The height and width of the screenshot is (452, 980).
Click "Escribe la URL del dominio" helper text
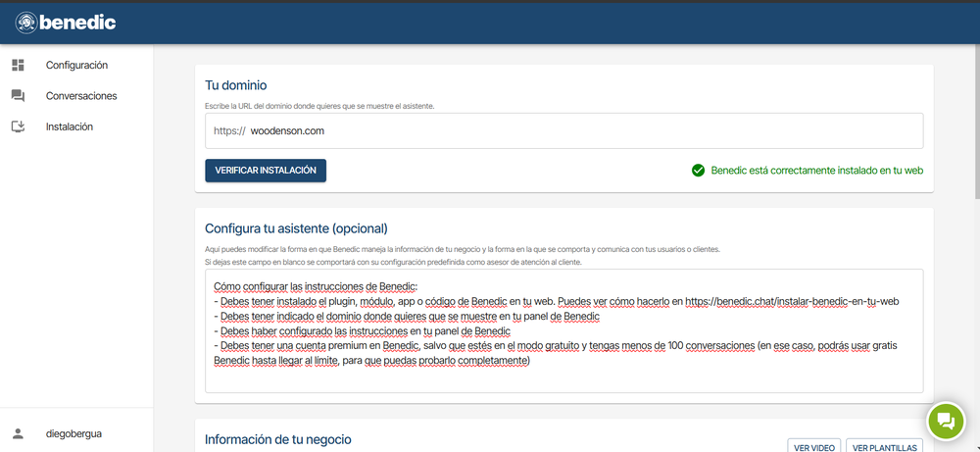click(x=319, y=106)
